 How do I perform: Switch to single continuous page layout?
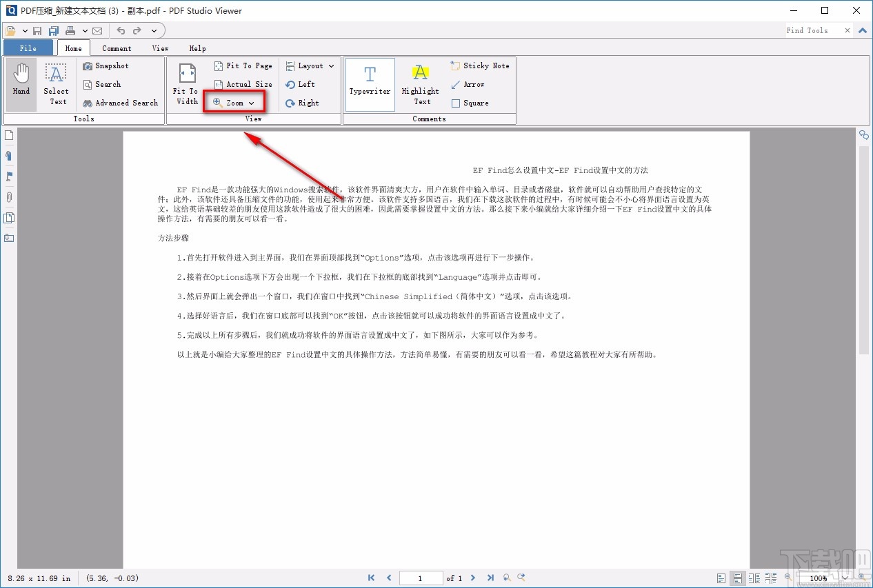pos(738,578)
